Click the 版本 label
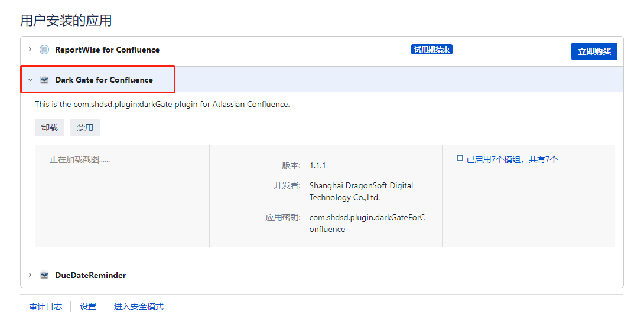644x320 pixels. pos(291,166)
